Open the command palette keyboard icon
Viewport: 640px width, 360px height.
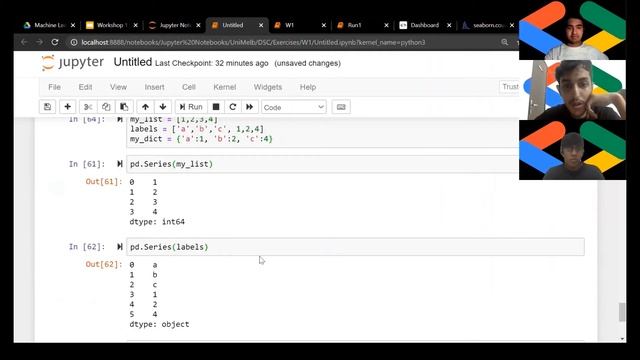click(341, 107)
